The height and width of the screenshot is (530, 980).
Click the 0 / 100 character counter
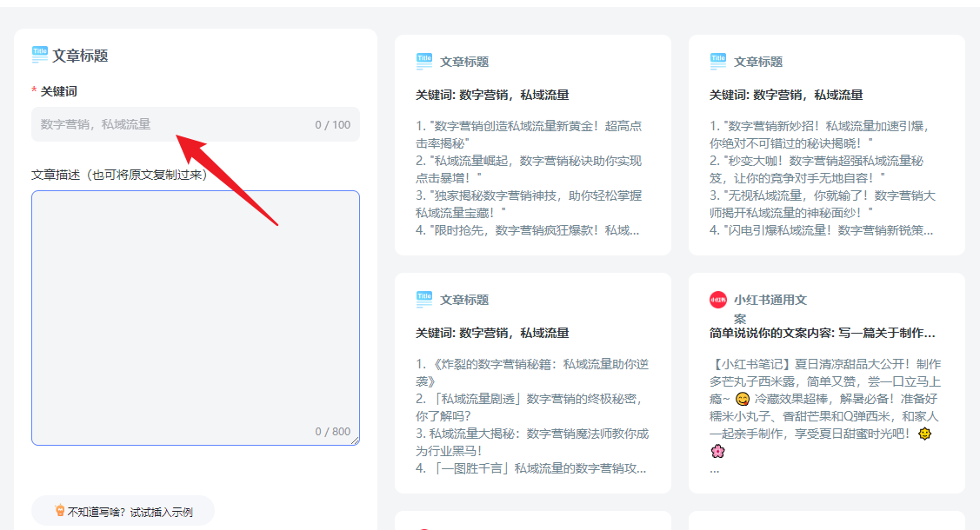tap(332, 125)
